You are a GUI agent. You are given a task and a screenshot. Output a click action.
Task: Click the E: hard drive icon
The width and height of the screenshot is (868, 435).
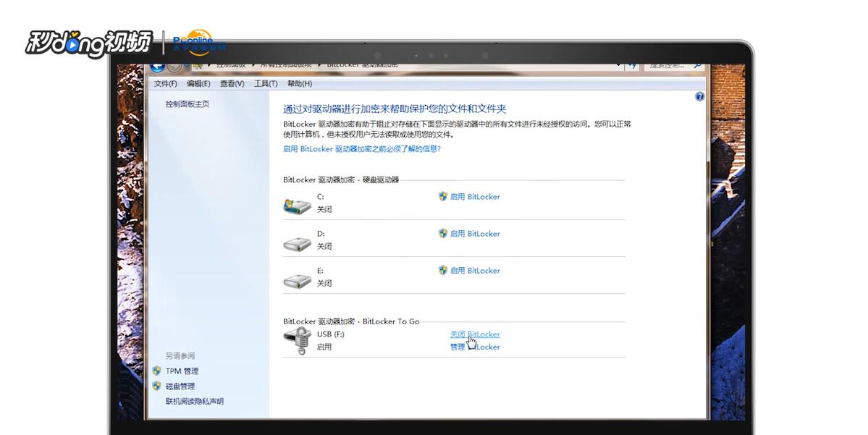click(298, 281)
